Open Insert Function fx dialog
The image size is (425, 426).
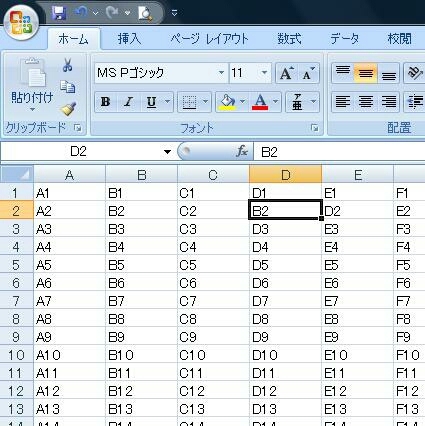tap(241, 152)
